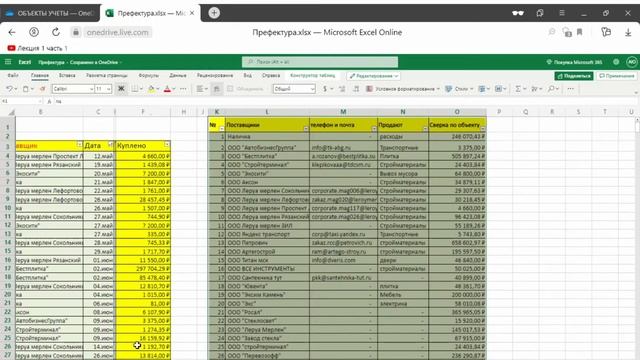The image size is (640, 360).
Task: Click the browser bookmark icon
Action: [579, 32]
